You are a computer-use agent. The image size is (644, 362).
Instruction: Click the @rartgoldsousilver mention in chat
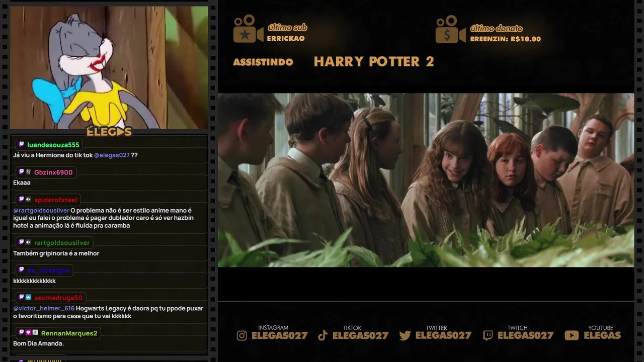point(41,211)
